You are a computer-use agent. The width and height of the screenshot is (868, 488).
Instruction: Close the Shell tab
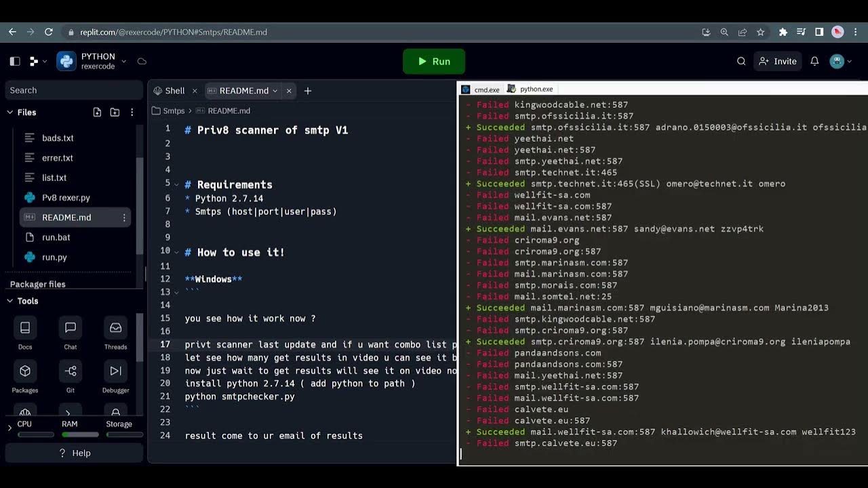[x=195, y=91]
